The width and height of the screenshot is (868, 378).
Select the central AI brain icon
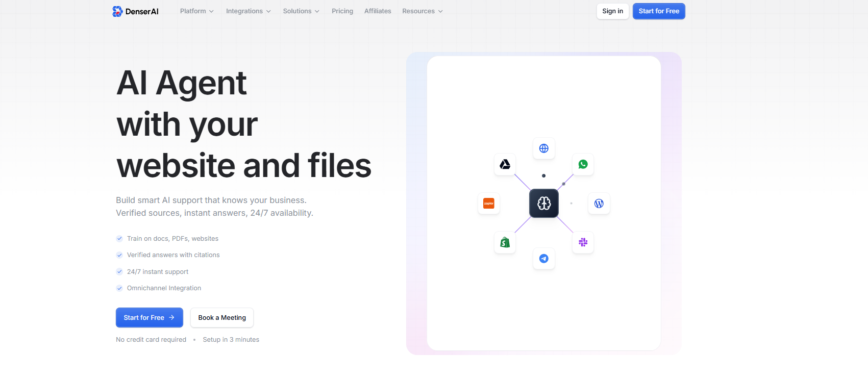[544, 204]
